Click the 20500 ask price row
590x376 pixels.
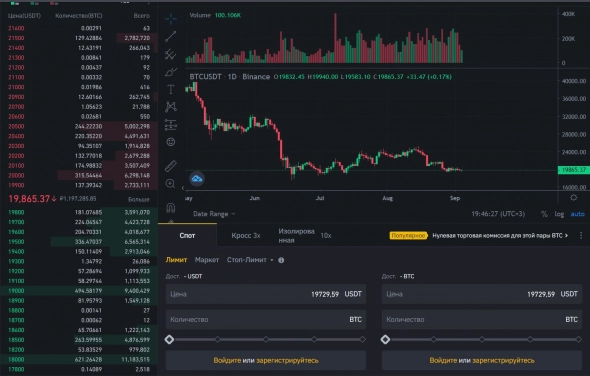79,126
